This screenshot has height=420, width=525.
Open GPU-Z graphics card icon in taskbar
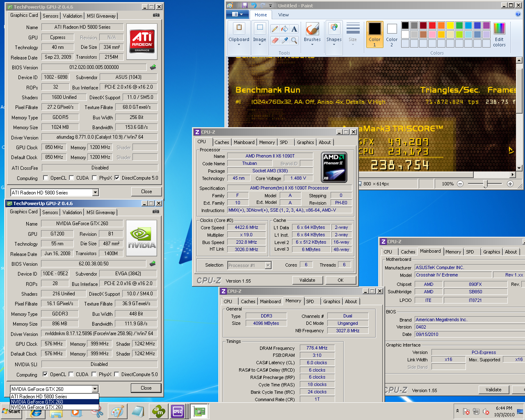point(199,411)
